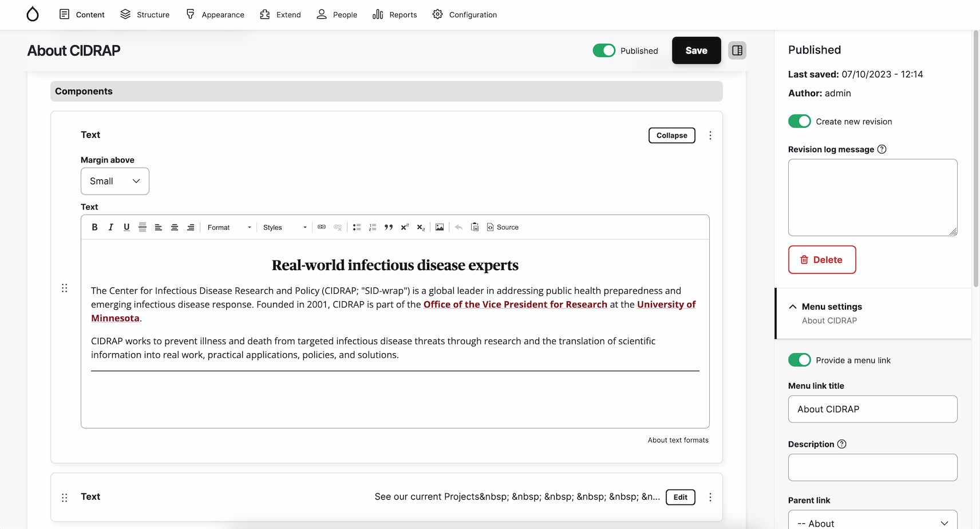Click the Save button

click(696, 50)
